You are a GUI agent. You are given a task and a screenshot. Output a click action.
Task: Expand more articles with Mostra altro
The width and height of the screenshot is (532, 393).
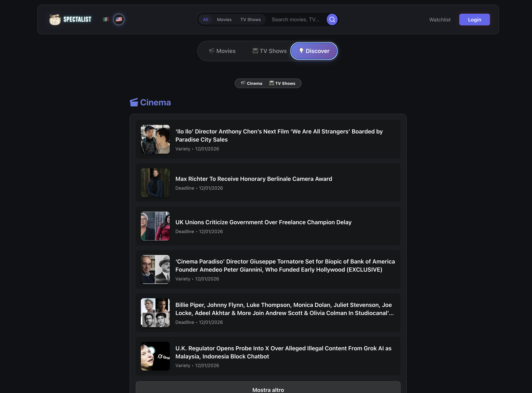point(268,389)
